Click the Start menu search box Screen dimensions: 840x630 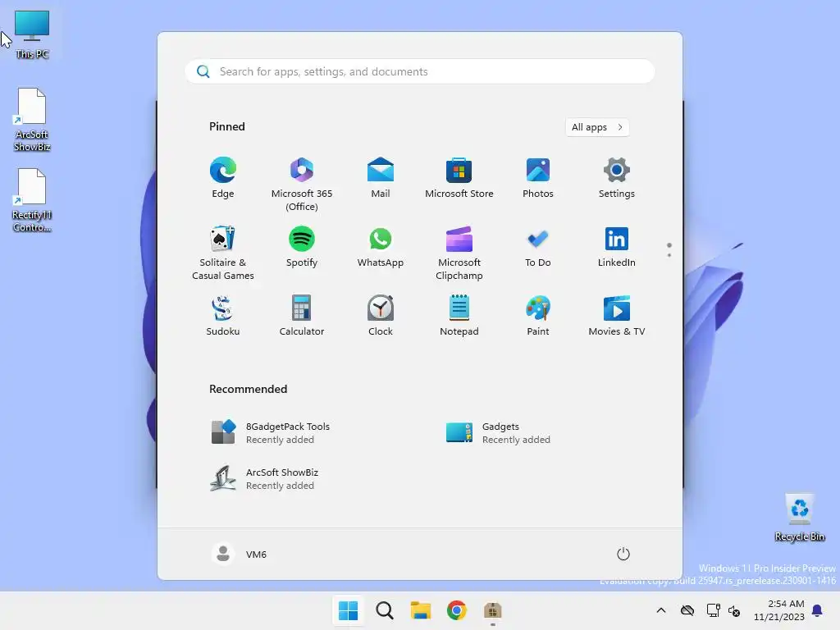(x=419, y=71)
